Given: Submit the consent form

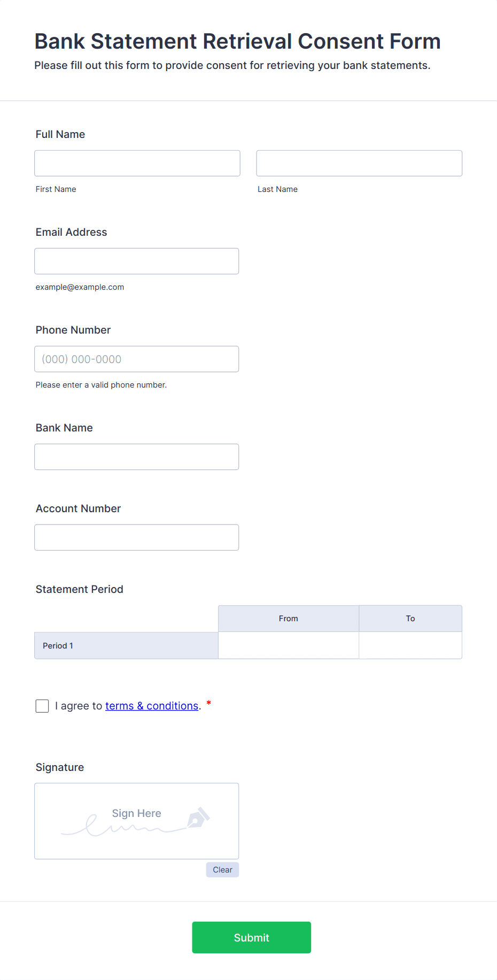Looking at the screenshot, I should pos(252,937).
